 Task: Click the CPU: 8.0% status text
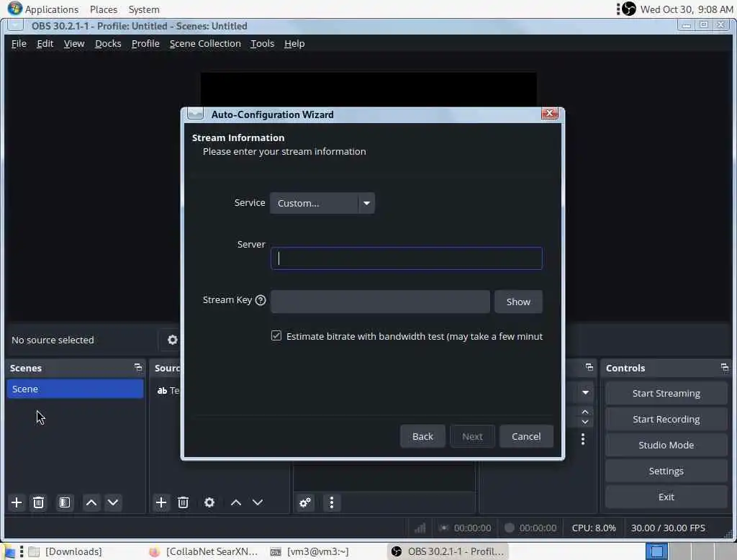(x=594, y=528)
